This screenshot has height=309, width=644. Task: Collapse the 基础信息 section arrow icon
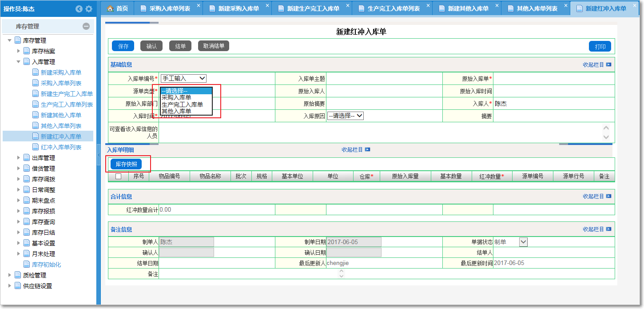[x=608, y=64]
